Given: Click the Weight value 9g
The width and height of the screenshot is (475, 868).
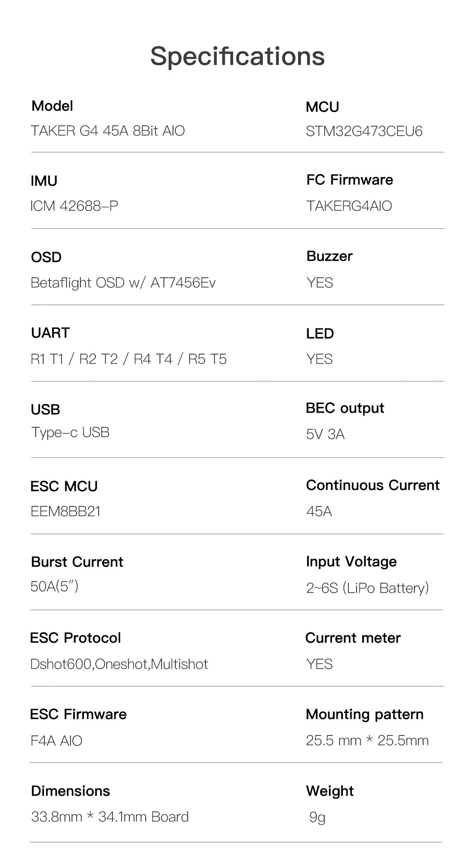Looking at the screenshot, I should (317, 817).
